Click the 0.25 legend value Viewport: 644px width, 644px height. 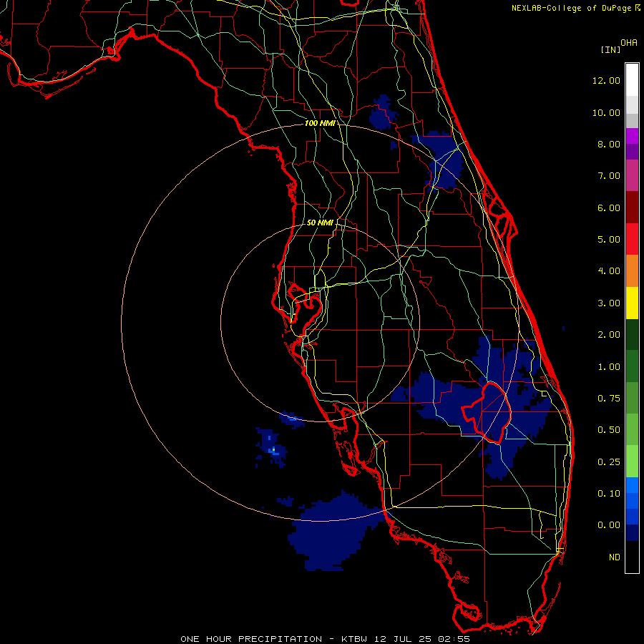[609, 462]
